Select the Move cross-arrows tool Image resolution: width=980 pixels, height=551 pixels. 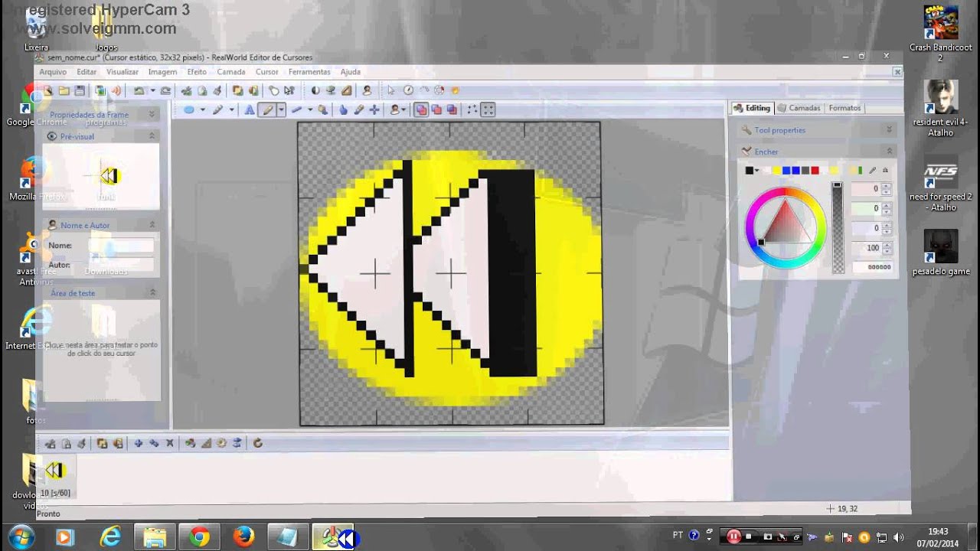tap(374, 109)
